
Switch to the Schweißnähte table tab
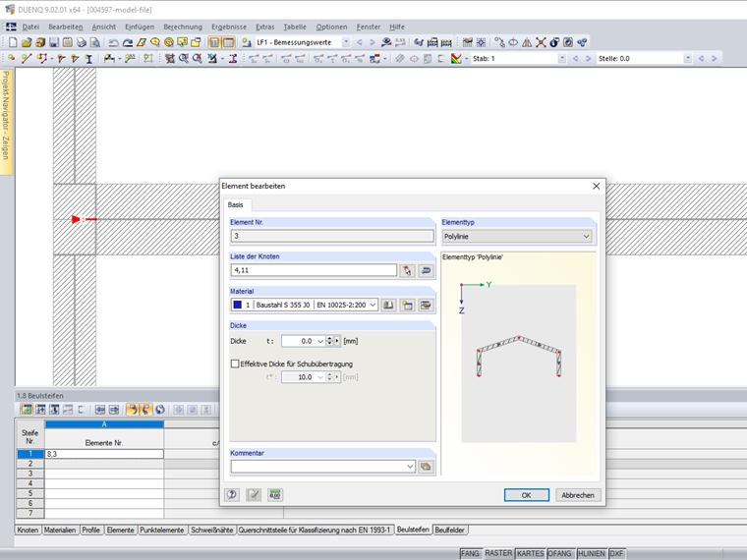click(x=212, y=530)
